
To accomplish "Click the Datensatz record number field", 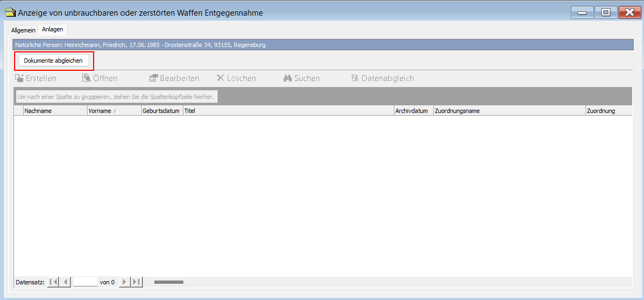I will (x=85, y=282).
